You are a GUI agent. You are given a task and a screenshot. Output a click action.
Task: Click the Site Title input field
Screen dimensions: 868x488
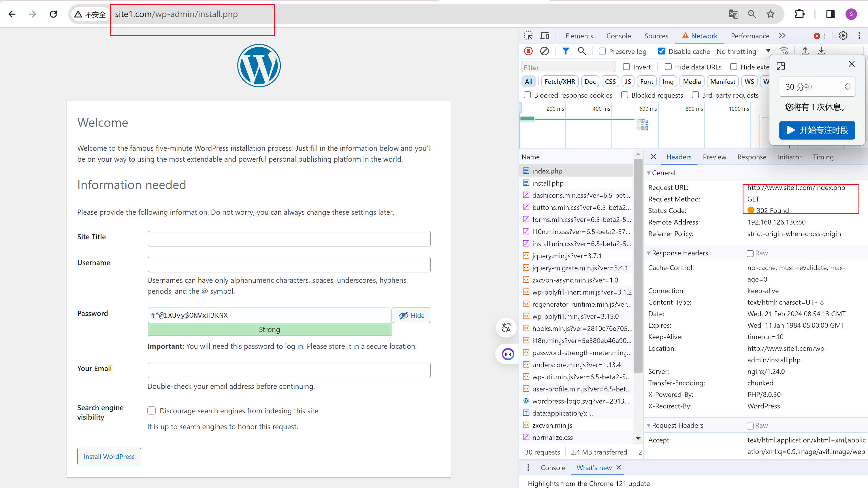click(289, 239)
